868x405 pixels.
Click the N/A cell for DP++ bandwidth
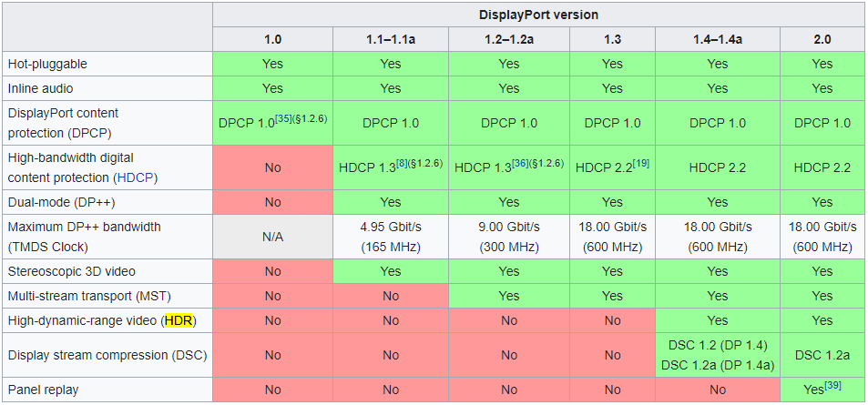coord(273,237)
